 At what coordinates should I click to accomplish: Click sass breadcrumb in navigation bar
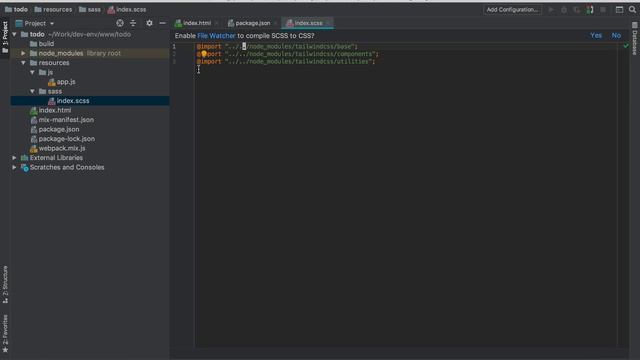[x=90, y=9]
